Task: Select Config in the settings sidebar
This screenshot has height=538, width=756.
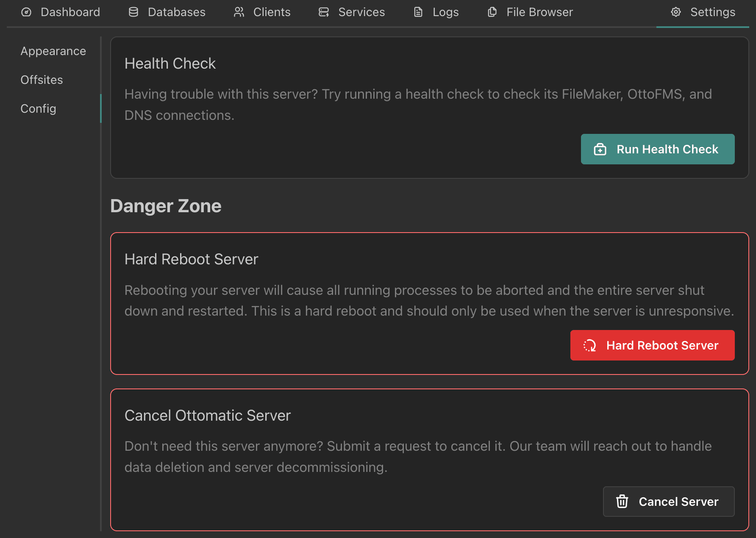Action: pyautogui.click(x=38, y=109)
